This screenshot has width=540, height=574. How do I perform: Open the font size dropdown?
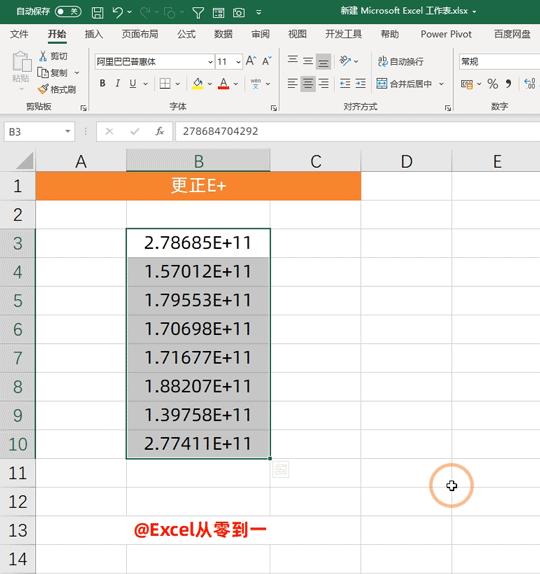pos(239,62)
